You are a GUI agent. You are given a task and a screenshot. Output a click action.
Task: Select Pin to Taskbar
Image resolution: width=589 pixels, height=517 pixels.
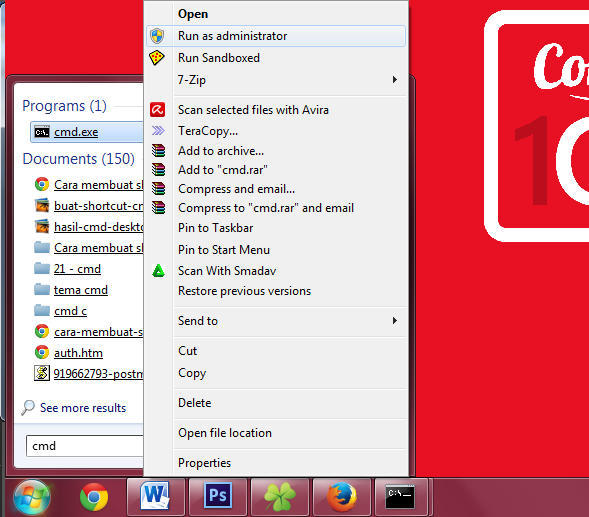pos(276,228)
